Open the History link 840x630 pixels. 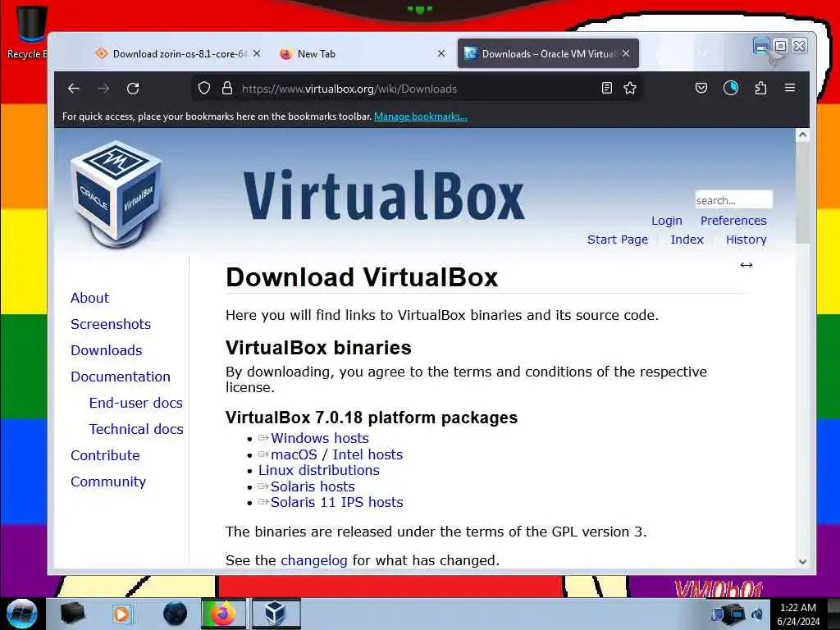[x=746, y=240]
